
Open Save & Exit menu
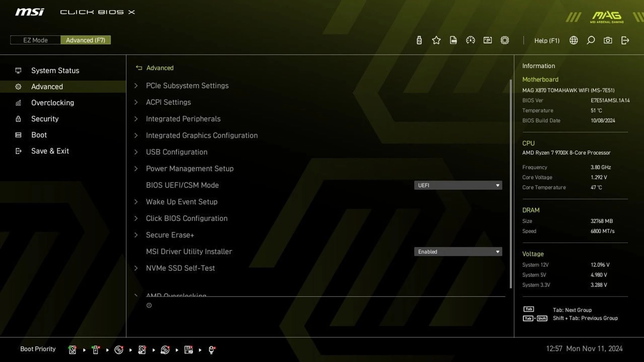(50, 151)
